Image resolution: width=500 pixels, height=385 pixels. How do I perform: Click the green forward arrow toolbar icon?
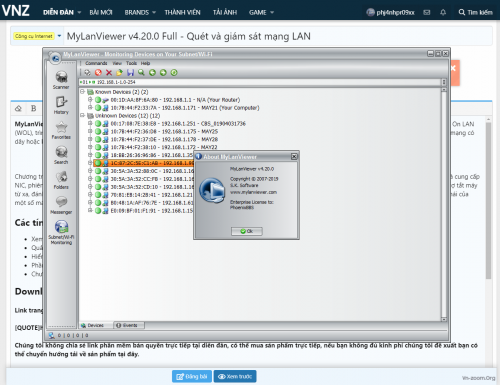(x=163, y=73)
